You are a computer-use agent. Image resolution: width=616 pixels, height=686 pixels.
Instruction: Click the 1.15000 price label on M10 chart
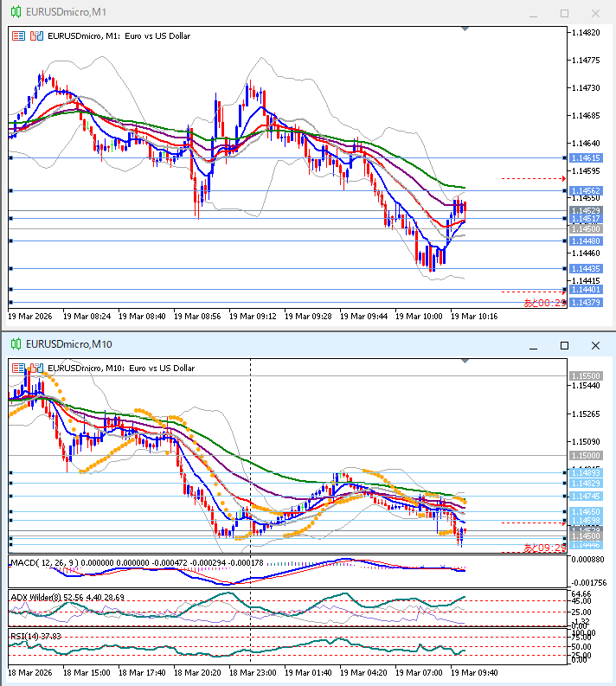pos(586,455)
